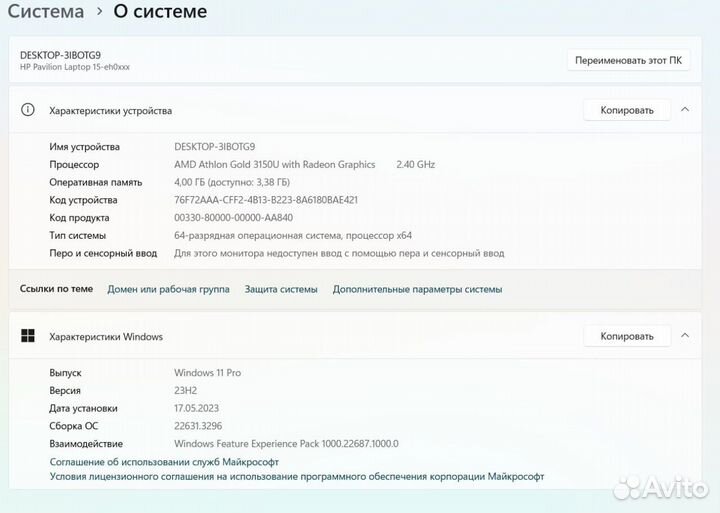Click the Выпуск label
The image size is (720, 513).
[65, 373]
